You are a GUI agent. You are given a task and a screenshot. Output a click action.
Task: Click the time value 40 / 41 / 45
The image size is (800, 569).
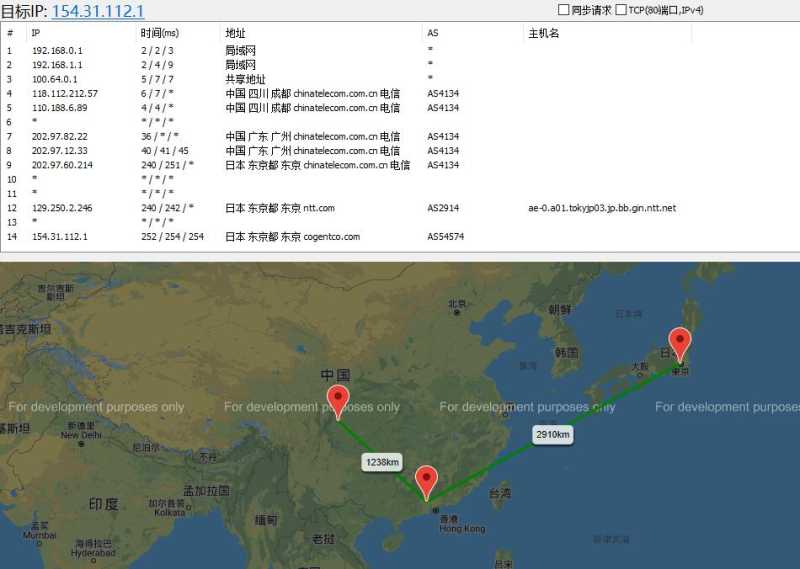coord(165,151)
